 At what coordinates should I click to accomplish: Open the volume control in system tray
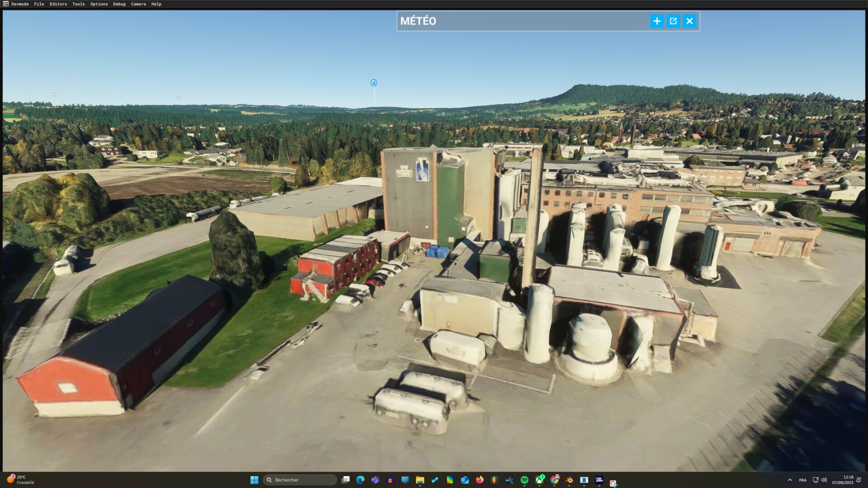[824, 480]
